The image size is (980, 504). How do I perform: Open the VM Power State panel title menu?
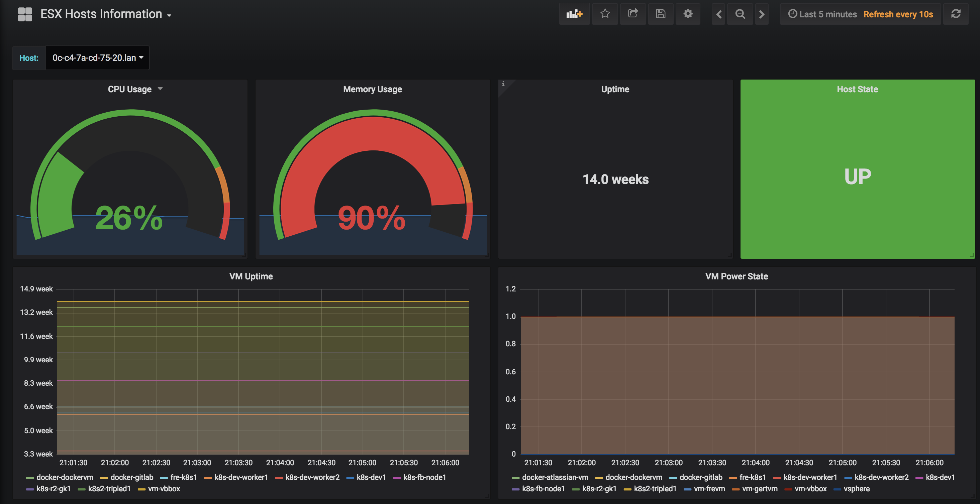point(736,276)
